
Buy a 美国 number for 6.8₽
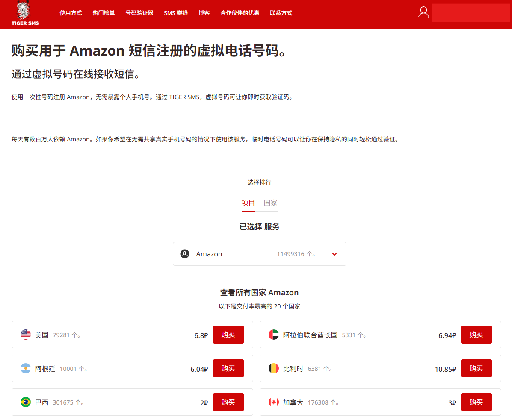(x=228, y=335)
